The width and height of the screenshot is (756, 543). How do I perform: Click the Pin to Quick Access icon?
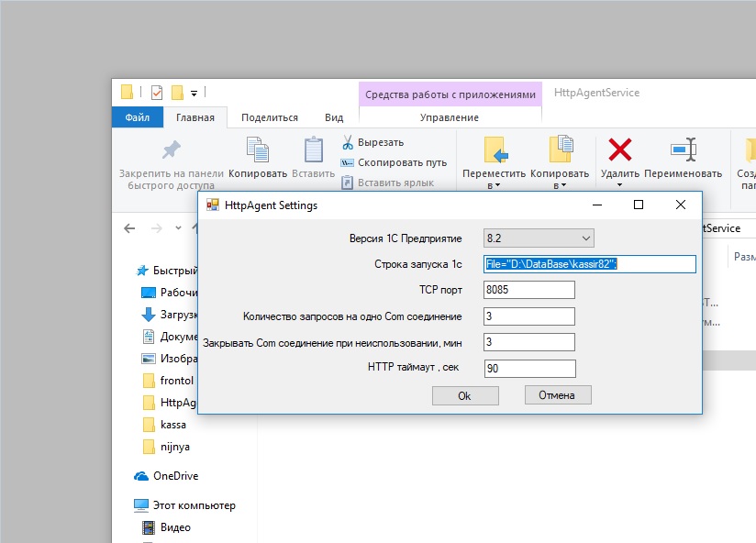pyautogui.click(x=171, y=150)
